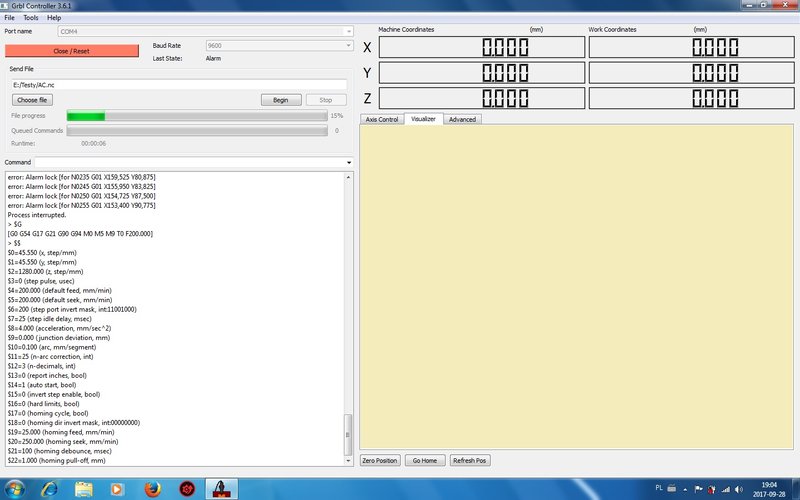Image resolution: width=800 pixels, height=500 pixels.
Task: Click the Runtime value 00:00:06
Action: (x=93, y=143)
